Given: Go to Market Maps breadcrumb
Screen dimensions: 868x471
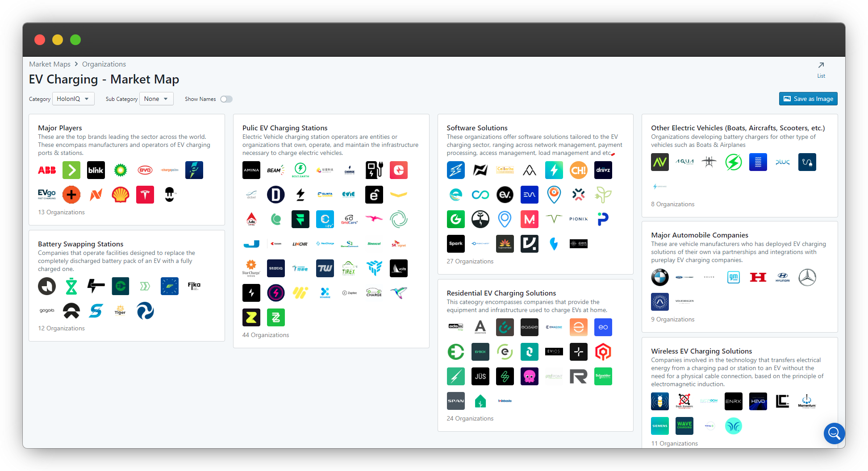Looking at the screenshot, I should tap(50, 64).
